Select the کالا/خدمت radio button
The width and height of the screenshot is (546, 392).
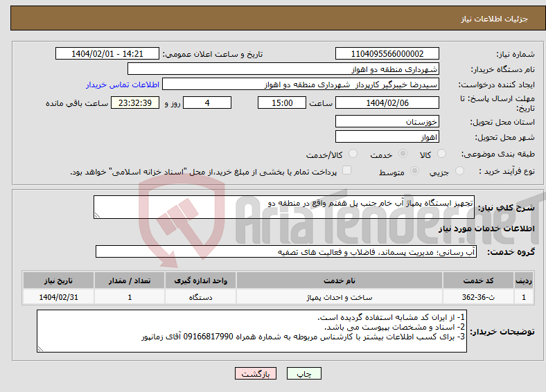pyautogui.click(x=353, y=154)
